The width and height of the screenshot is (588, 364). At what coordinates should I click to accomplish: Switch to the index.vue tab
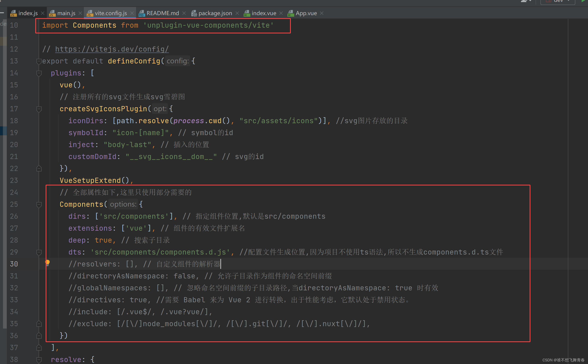[x=264, y=13]
